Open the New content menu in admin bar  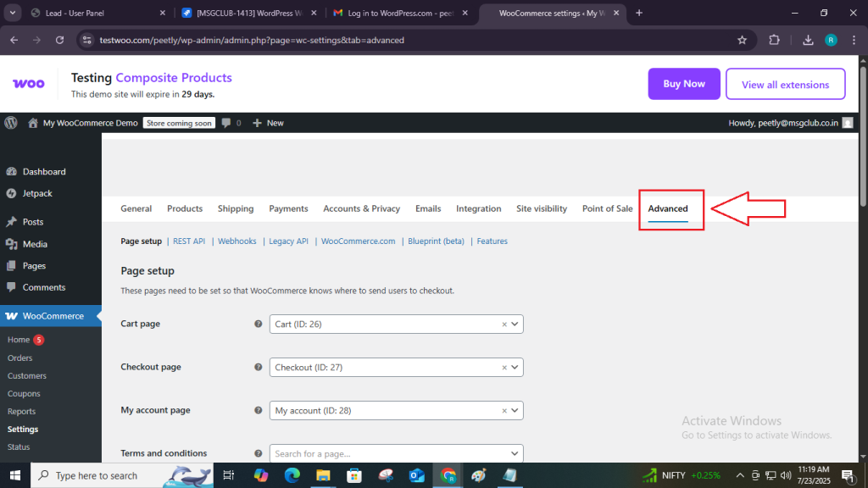click(269, 123)
